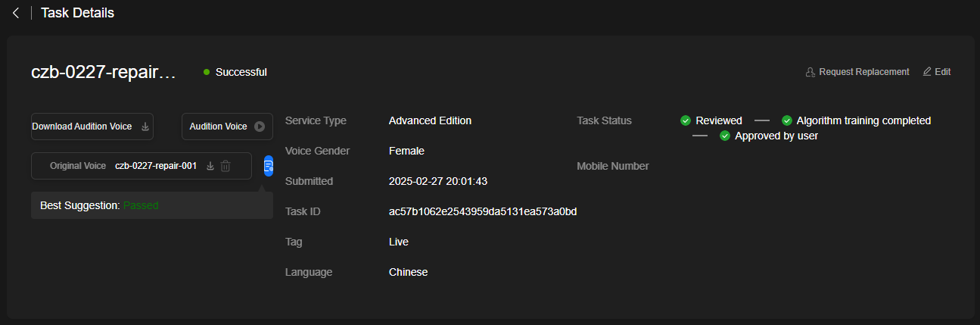Play the Audition Voice
Image resolution: width=980 pixels, height=325 pixels.
(227, 127)
